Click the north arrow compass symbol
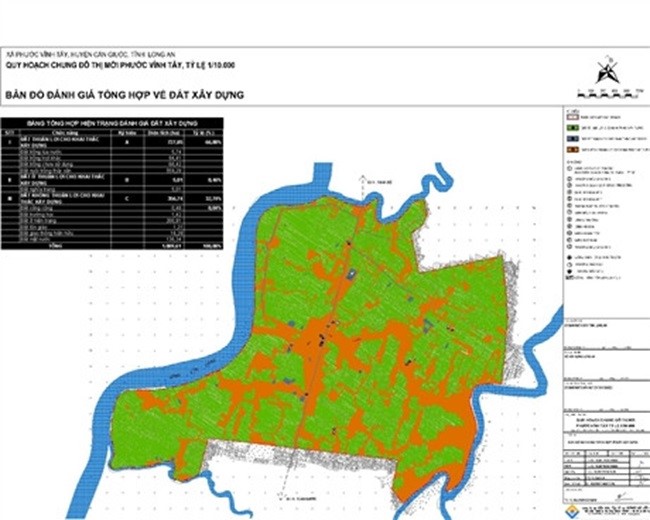This screenshot has width=650, height=520. click(603, 73)
